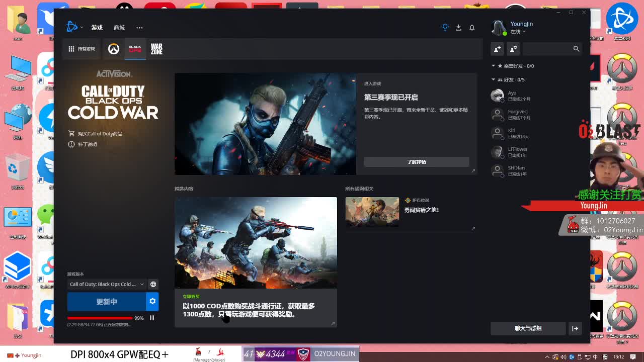This screenshot has height=362, width=644.
Task: Open 购买Call of Duty商品 link
Action: coord(96,134)
